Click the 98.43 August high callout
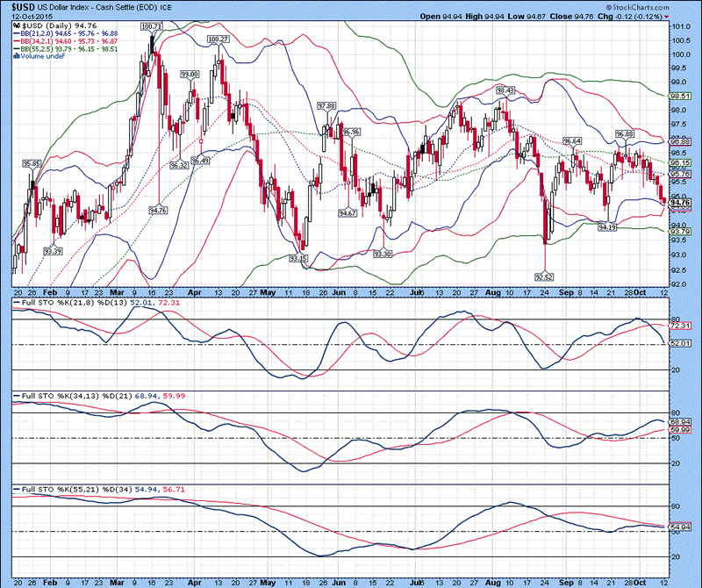 point(505,90)
